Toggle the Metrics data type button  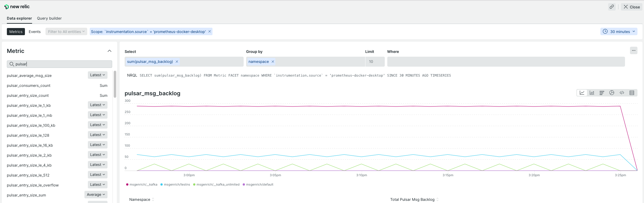(16, 32)
